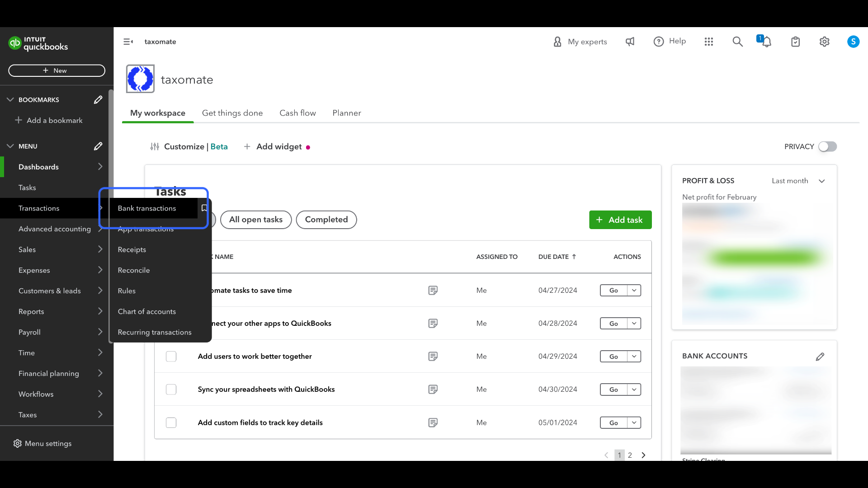Switch to Get things done tab
The height and width of the screenshot is (488, 868).
pyautogui.click(x=232, y=113)
